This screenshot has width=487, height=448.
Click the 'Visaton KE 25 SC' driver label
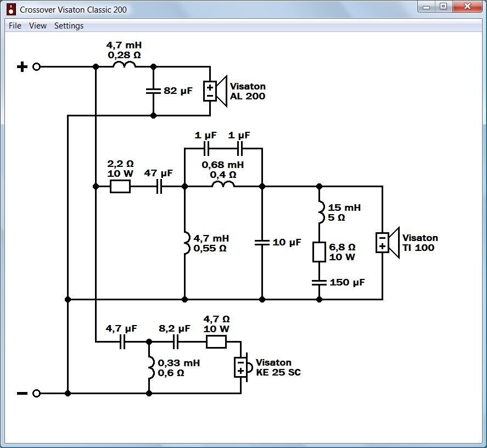pyautogui.click(x=278, y=367)
